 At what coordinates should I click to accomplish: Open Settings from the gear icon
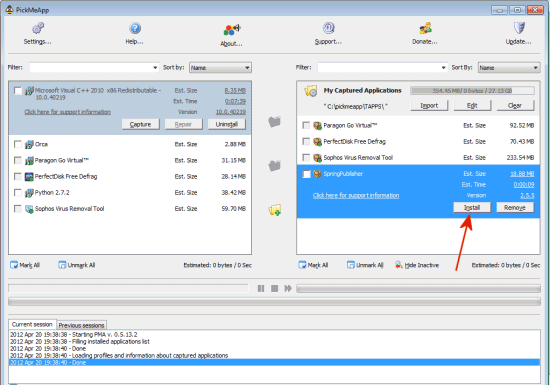[x=38, y=29]
